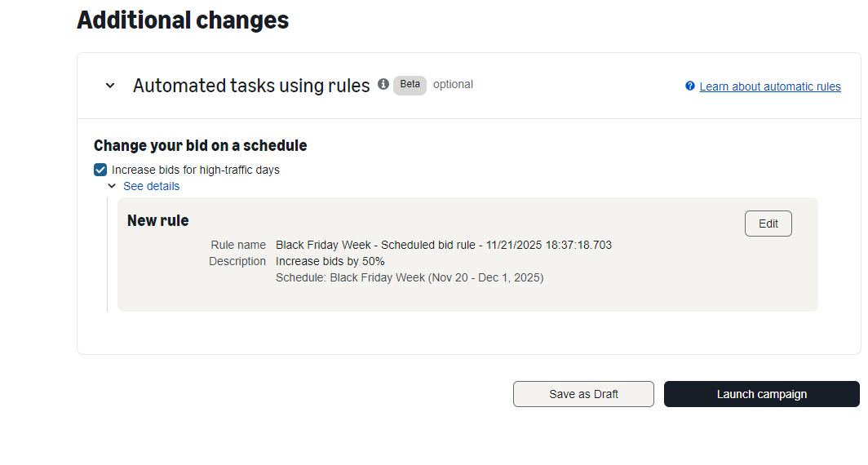Uncheck Increase bids for high-traffic days checkbox
This screenshot has height=465, width=868.
[x=100, y=170]
